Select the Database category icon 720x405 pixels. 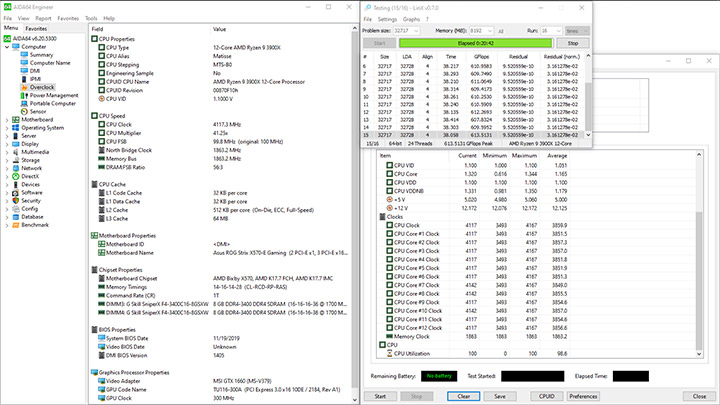coord(16,217)
